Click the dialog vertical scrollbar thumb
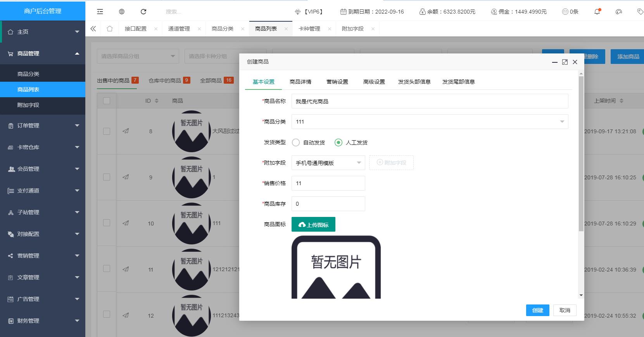The height and width of the screenshot is (337, 644). (x=581, y=154)
